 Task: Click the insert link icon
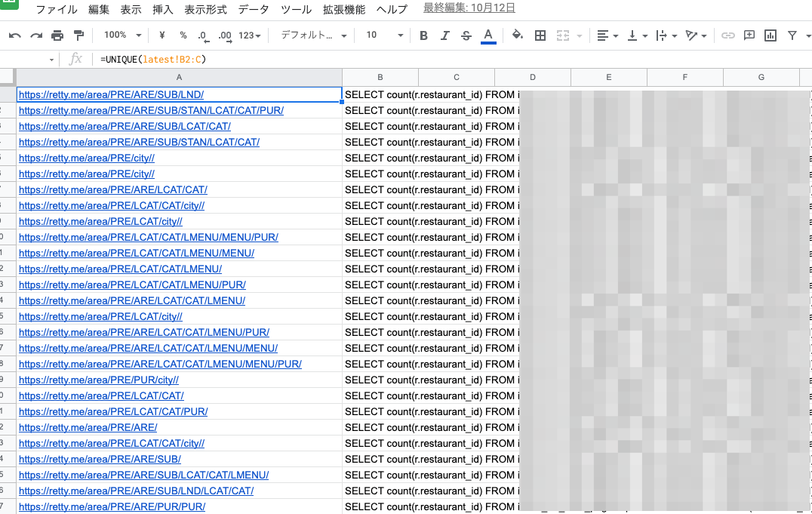[728, 35]
